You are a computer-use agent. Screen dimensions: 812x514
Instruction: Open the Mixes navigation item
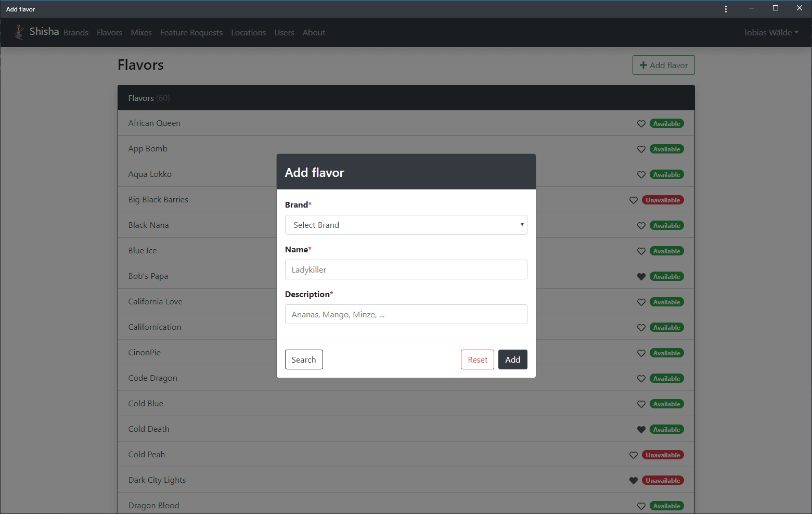(141, 32)
